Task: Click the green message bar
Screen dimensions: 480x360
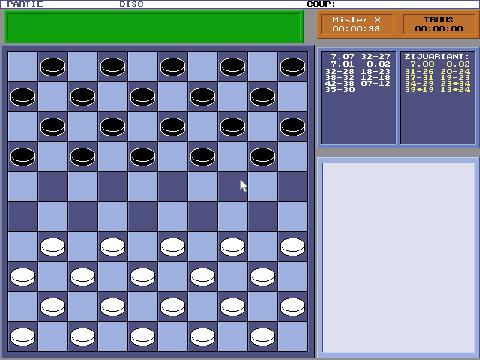Action: point(154,27)
